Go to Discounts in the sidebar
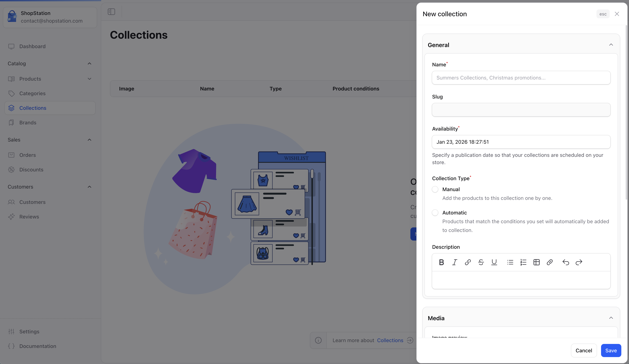The image size is (629, 364). coord(31,170)
